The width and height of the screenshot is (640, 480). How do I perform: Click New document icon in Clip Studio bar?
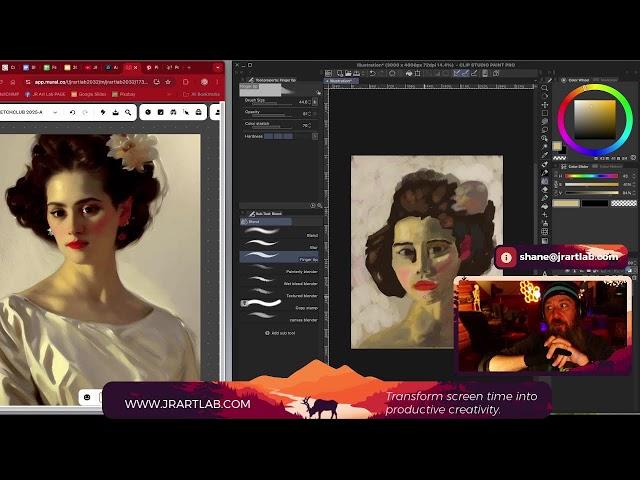[340, 73]
